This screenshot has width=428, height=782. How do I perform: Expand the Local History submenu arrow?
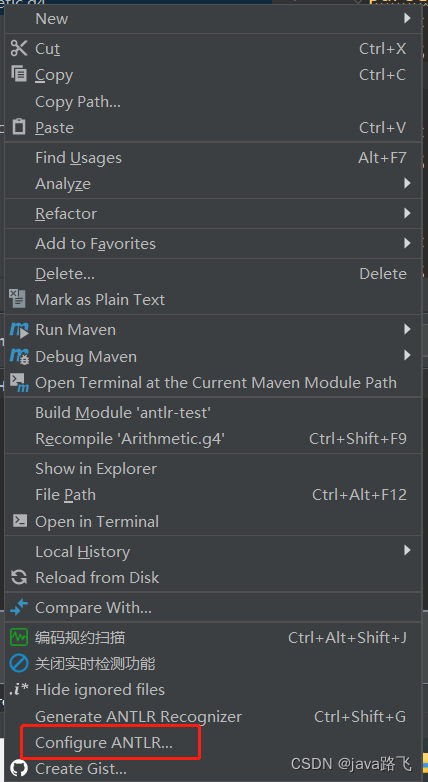coord(407,551)
